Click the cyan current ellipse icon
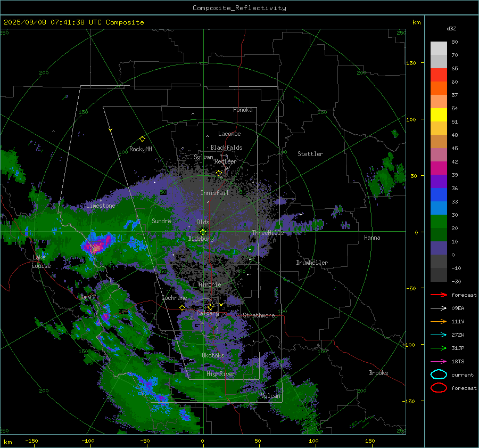The image size is (479, 448). pos(439,374)
